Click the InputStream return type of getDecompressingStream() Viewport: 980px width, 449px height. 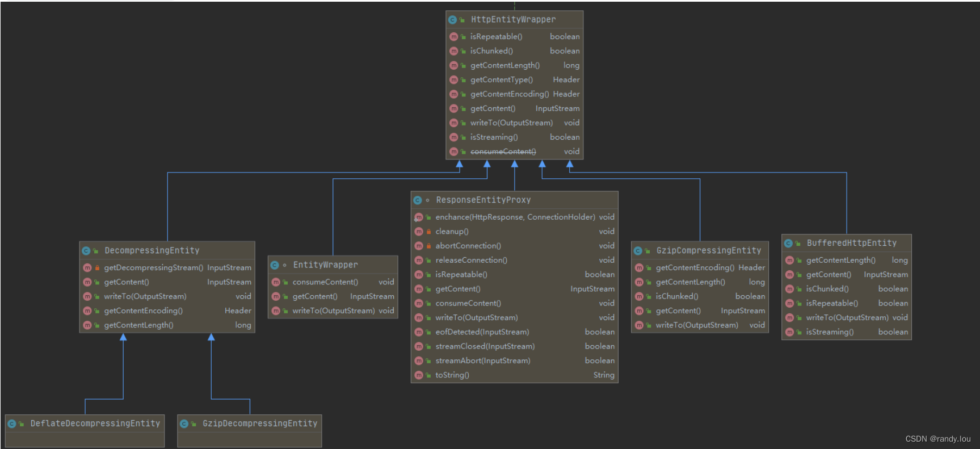click(229, 268)
